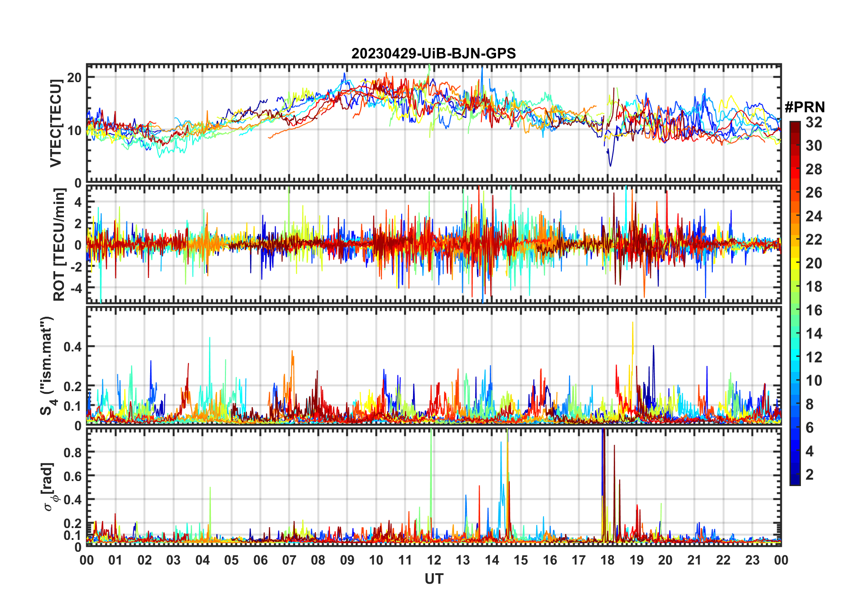Click colorbar tick label 8
The image size is (868, 607).
[x=810, y=404]
